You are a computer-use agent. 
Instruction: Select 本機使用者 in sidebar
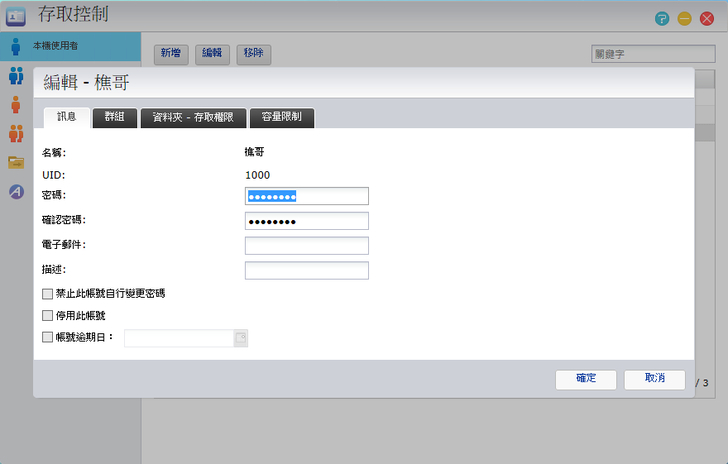(x=71, y=46)
